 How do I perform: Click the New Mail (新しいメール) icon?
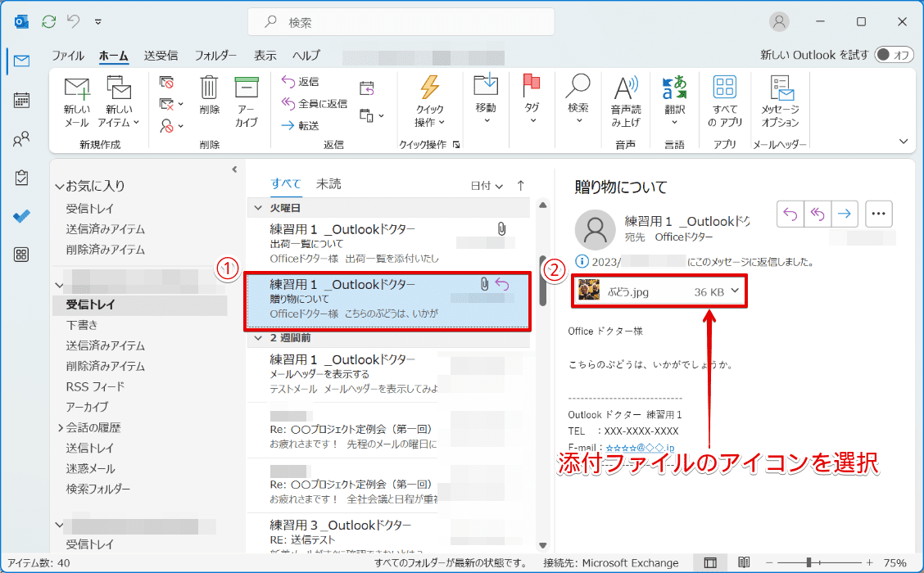[x=77, y=88]
